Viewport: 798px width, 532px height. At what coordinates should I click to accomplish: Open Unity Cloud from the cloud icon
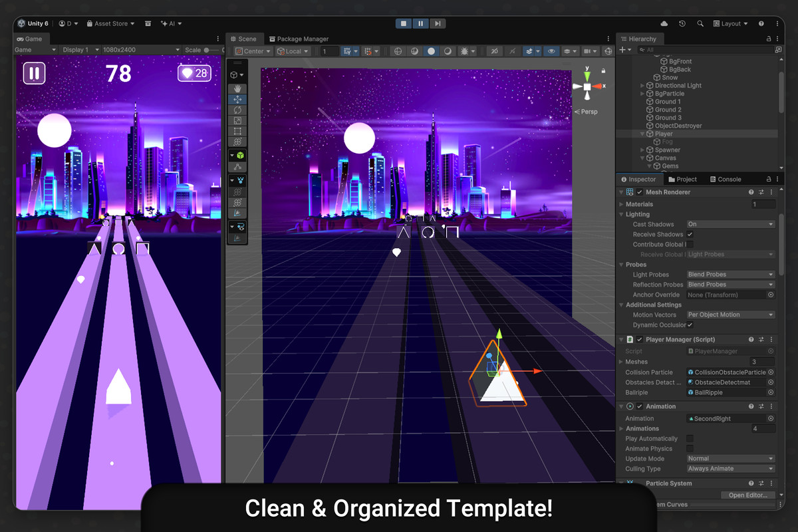664,23
